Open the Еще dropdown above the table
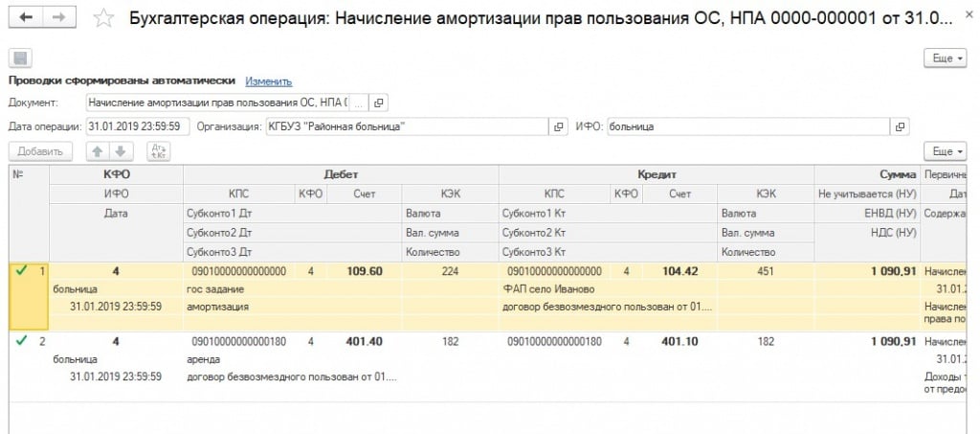The height and width of the screenshot is (434, 980). (946, 151)
